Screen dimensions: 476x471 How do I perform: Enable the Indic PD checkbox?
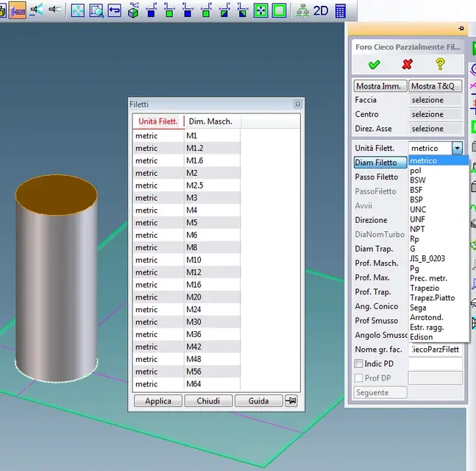358,364
